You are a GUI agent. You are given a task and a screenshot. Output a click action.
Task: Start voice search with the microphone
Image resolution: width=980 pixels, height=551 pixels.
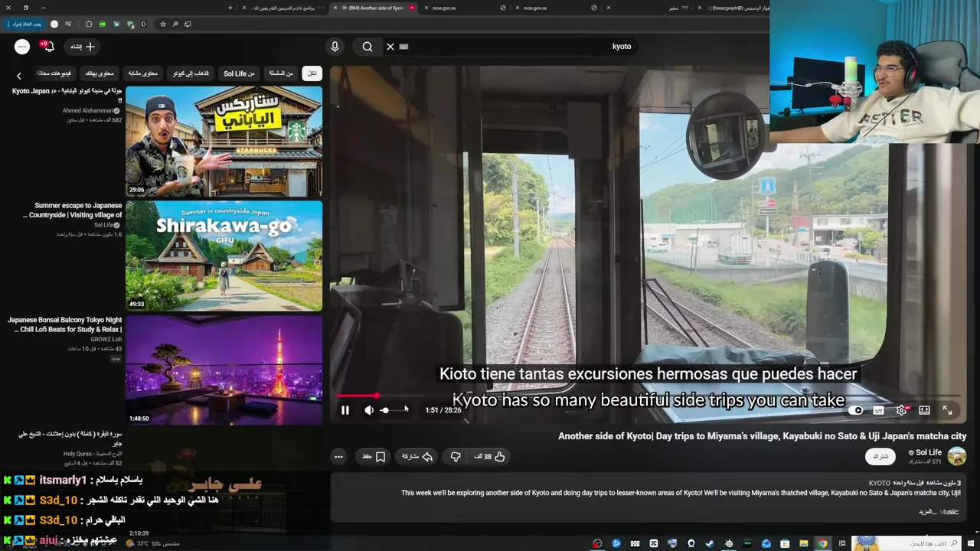(x=335, y=47)
